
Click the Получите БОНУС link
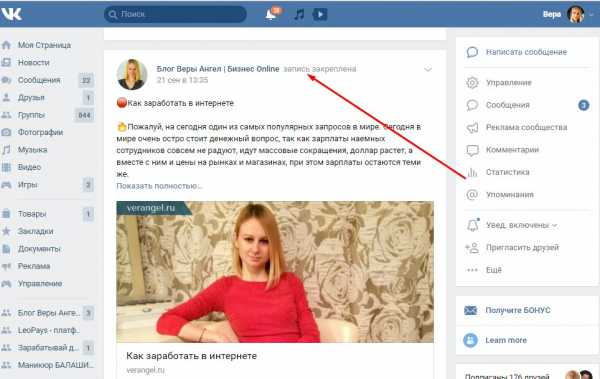(x=518, y=310)
